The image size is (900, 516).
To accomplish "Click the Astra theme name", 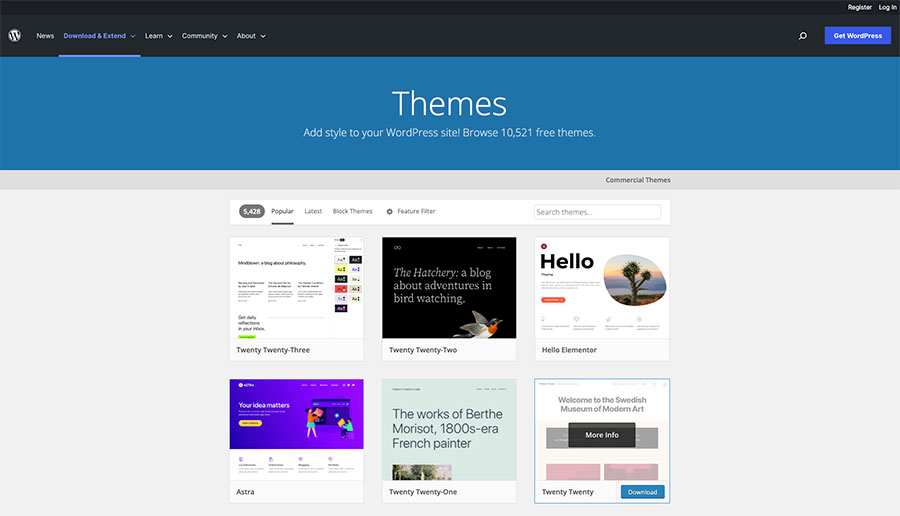I will click(x=245, y=492).
